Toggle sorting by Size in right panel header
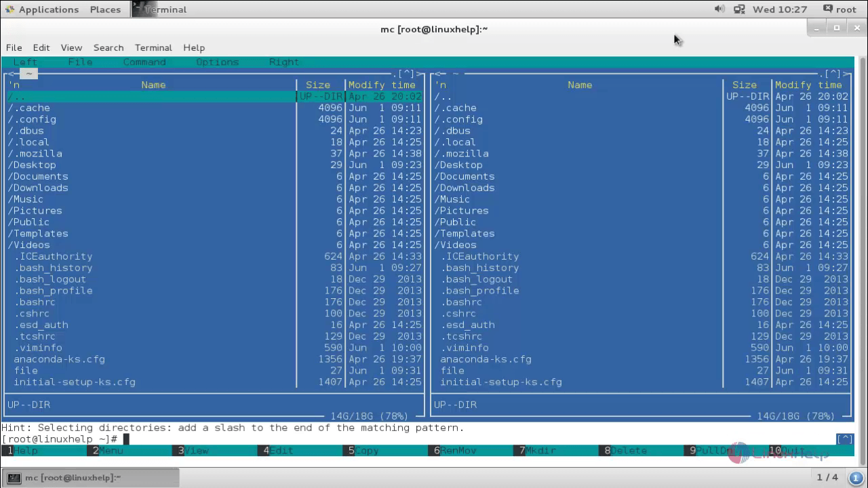 (744, 85)
